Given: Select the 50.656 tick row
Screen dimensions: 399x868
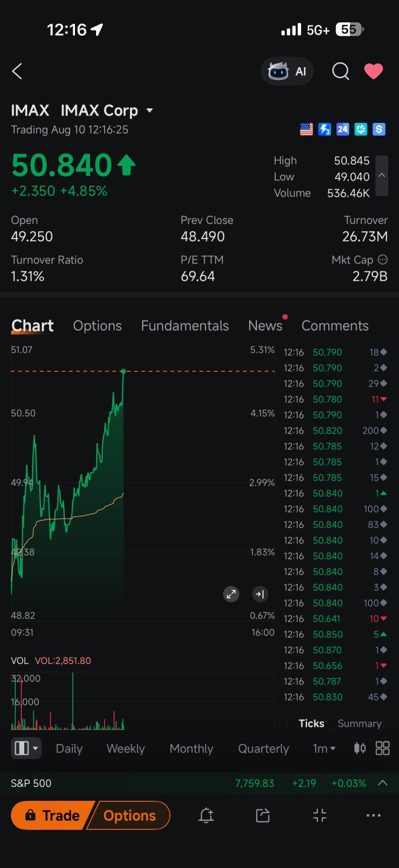Looking at the screenshot, I should pos(335,666).
